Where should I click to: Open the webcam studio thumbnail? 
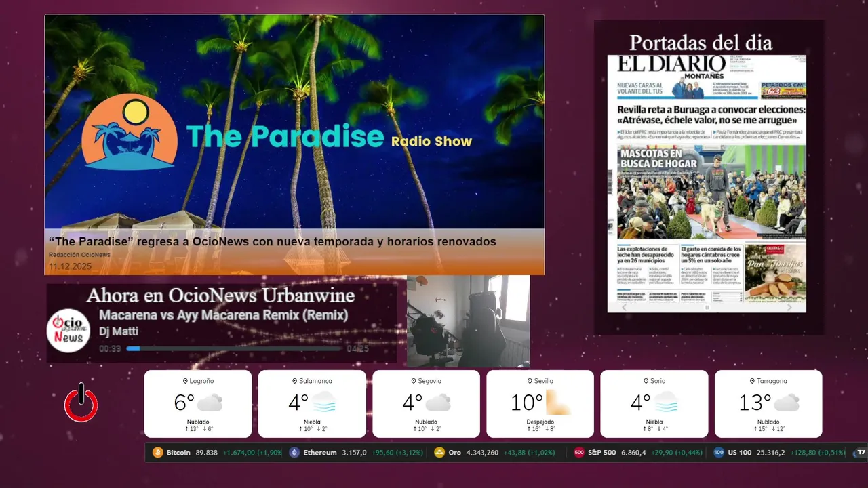[x=468, y=321]
